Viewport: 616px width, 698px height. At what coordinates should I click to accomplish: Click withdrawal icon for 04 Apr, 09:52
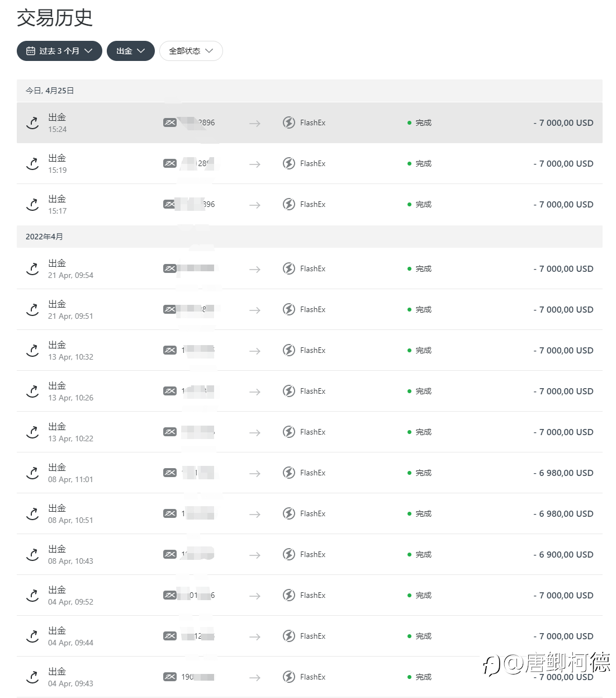(x=32, y=595)
